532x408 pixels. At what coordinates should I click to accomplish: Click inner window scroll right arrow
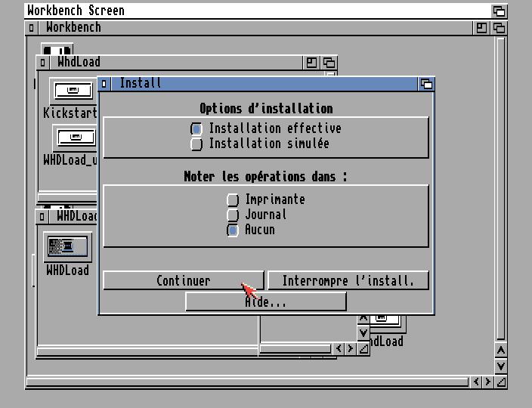click(x=350, y=348)
